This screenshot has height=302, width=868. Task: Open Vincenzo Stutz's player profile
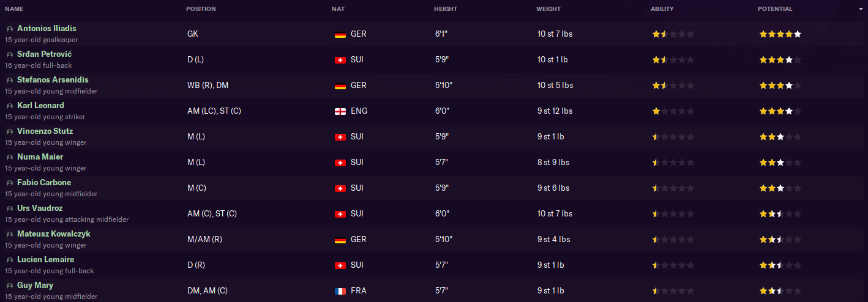tap(45, 131)
